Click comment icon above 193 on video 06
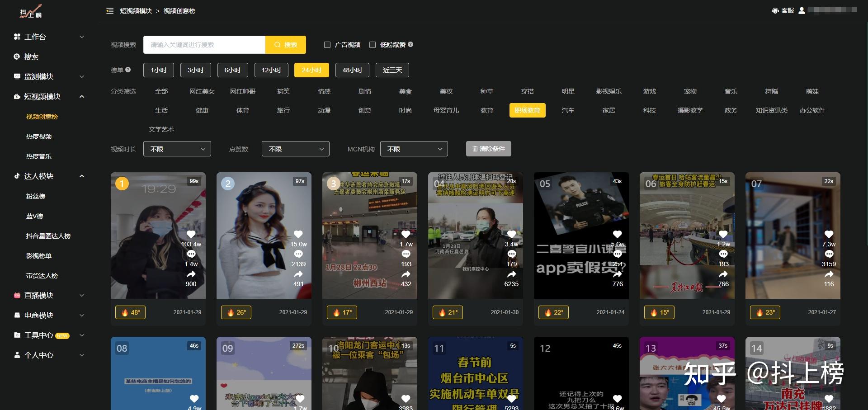 (723, 254)
